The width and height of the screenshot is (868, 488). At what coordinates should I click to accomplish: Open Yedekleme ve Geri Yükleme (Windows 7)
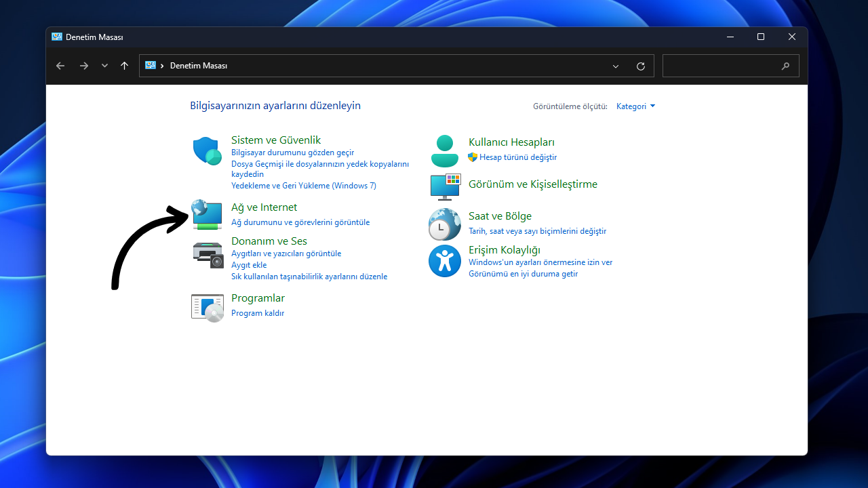tap(304, 185)
